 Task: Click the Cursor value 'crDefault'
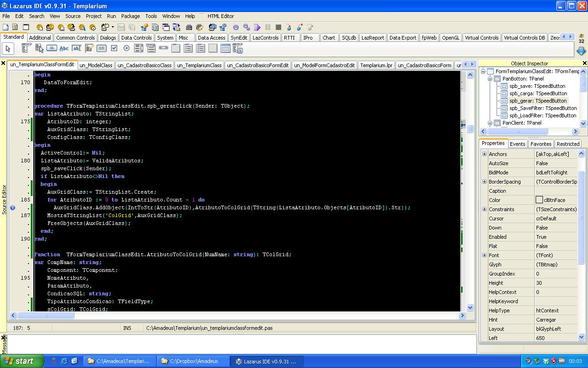pyautogui.click(x=546, y=218)
